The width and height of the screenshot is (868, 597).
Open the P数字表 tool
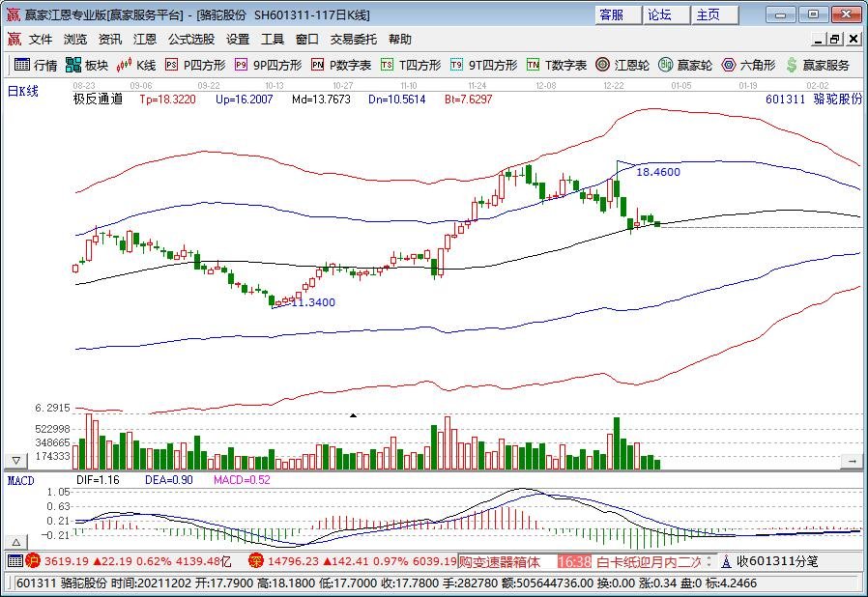pyautogui.click(x=341, y=65)
